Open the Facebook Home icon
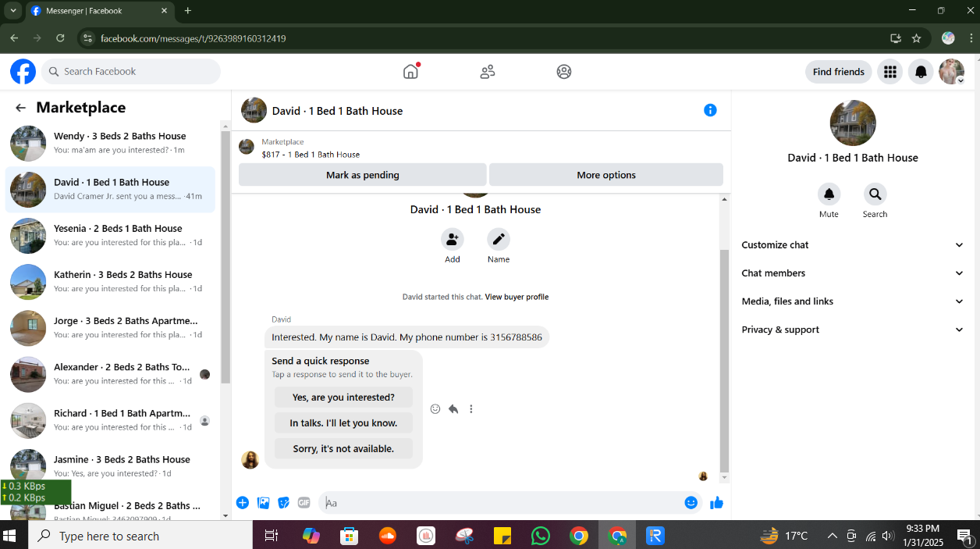The height and width of the screenshot is (549, 980). pos(410,72)
